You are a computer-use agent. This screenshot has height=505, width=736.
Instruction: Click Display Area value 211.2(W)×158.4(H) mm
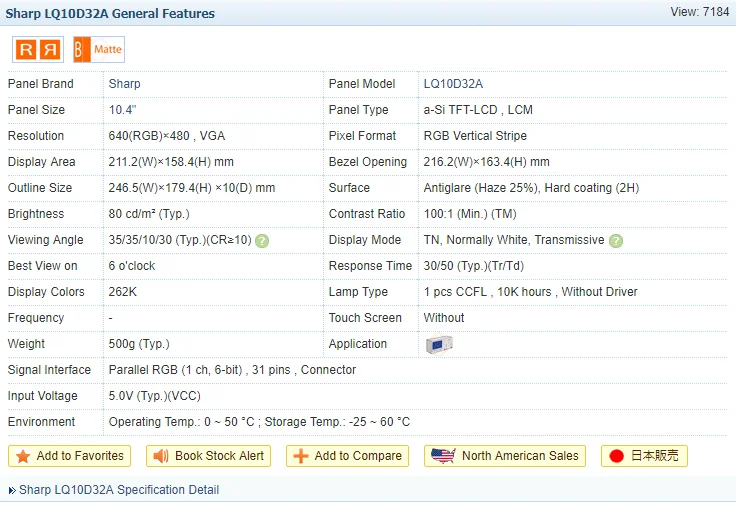(x=171, y=162)
